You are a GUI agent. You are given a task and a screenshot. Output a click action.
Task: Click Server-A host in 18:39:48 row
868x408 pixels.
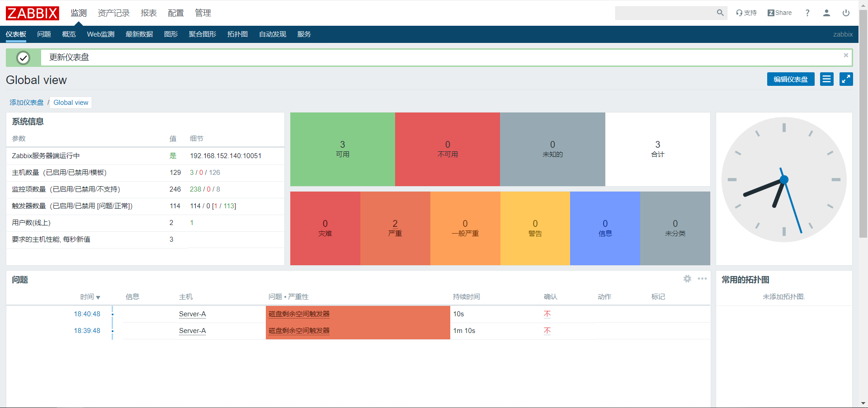pos(192,331)
